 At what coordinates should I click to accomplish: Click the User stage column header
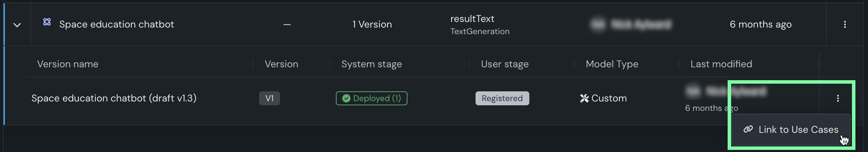(x=505, y=64)
